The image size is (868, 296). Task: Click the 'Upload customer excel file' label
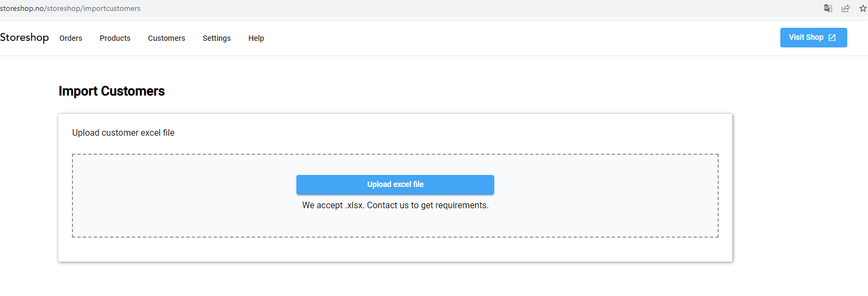(x=123, y=133)
